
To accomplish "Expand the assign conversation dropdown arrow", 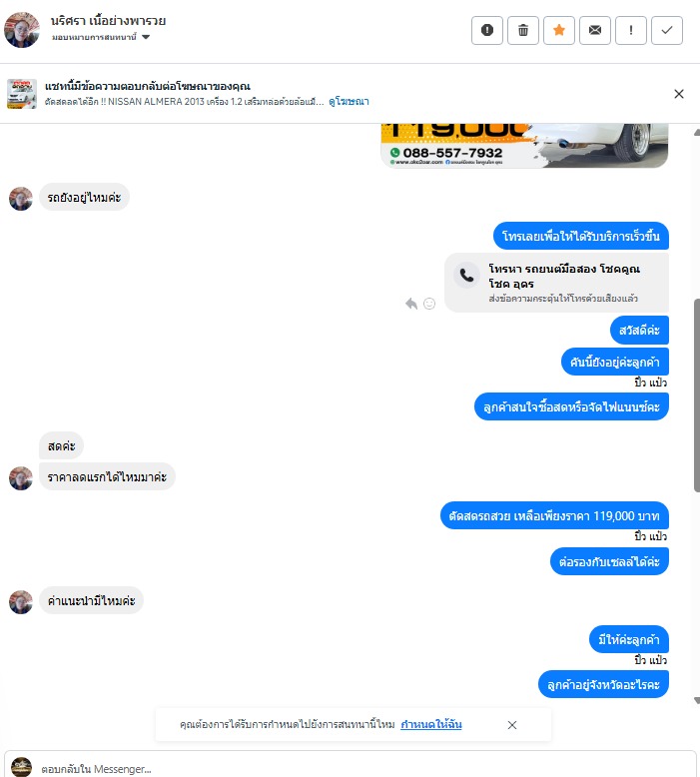I will [146, 37].
